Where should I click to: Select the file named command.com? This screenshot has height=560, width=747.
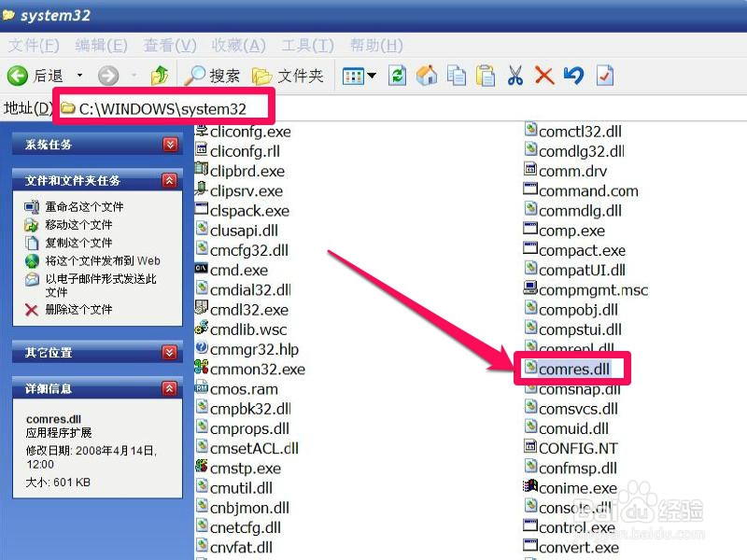(588, 191)
